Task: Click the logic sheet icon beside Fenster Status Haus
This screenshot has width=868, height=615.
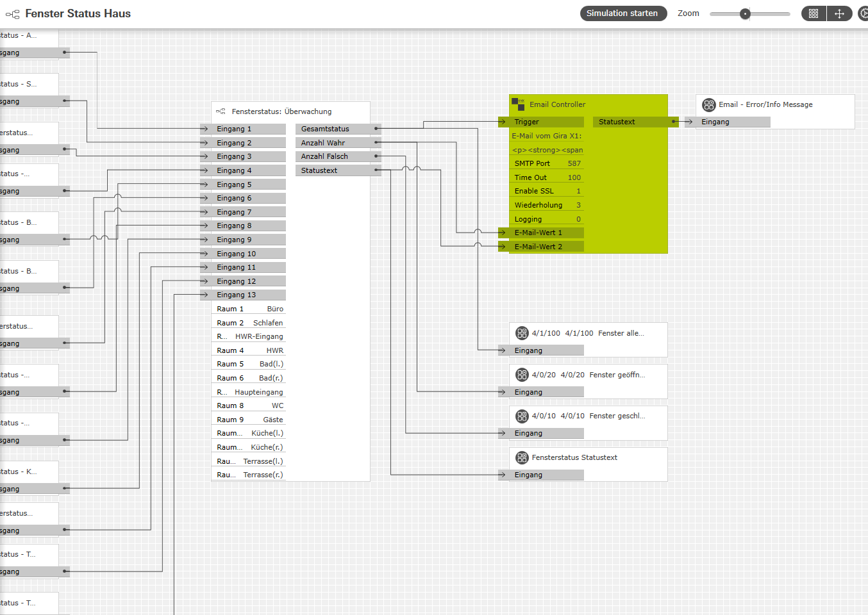Action: tap(12, 13)
